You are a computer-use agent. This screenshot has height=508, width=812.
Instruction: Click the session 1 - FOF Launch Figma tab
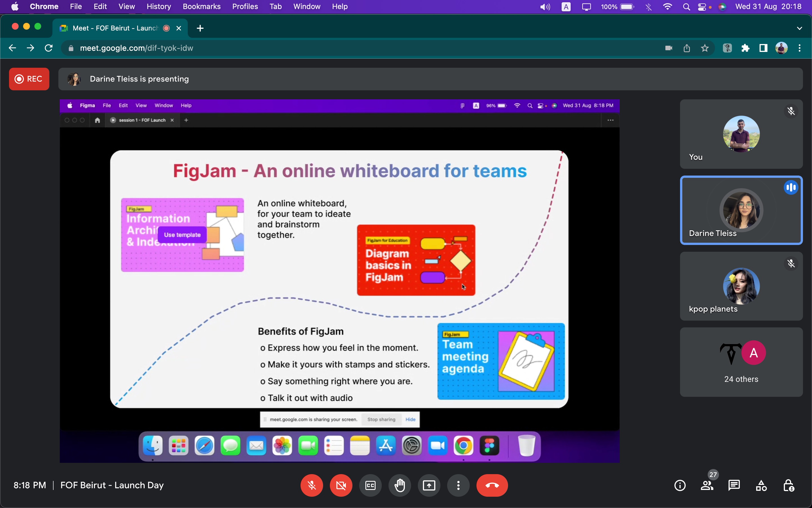tap(142, 120)
